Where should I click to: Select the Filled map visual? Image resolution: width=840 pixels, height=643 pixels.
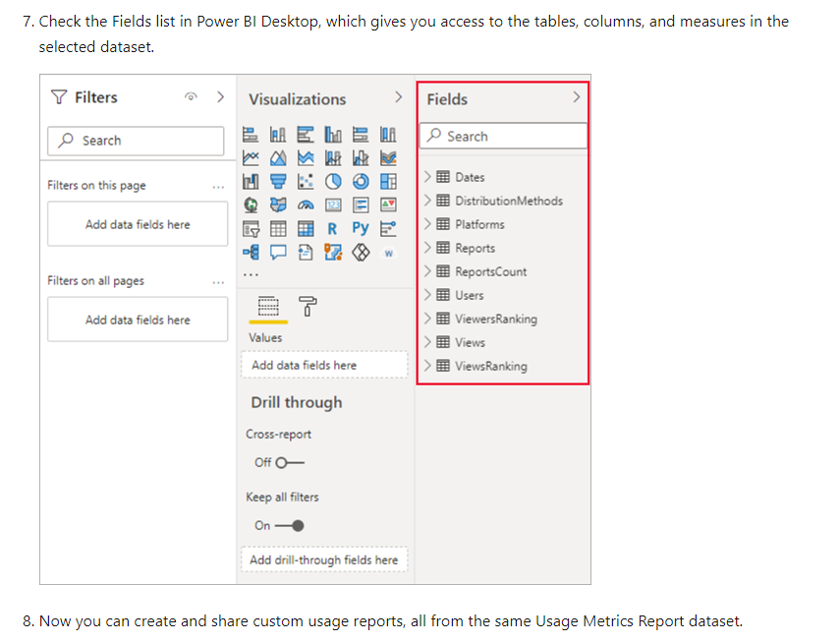277,205
